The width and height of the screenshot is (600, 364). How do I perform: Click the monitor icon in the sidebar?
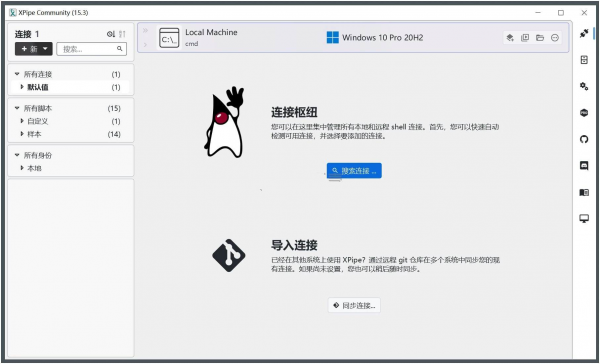point(584,219)
